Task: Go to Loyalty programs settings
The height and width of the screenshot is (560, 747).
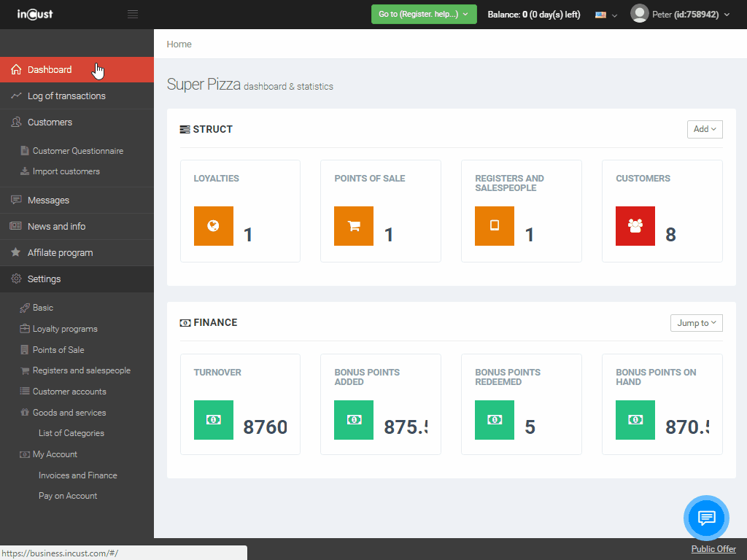Action: (x=65, y=329)
